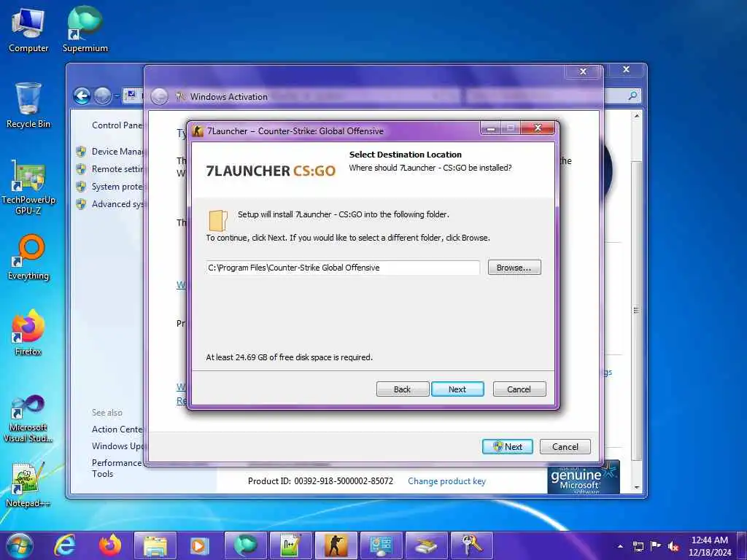Click the Control Panel window forward arrow
The height and width of the screenshot is (560, 747).
[102, 96]
